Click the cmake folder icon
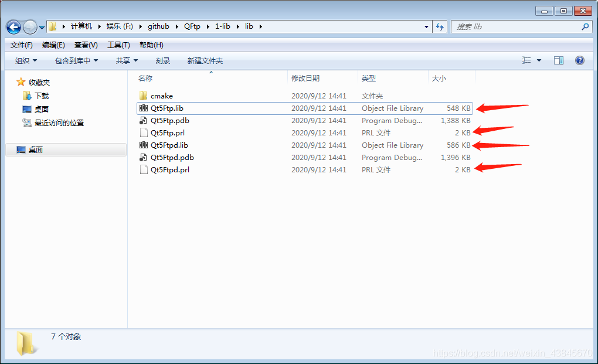 144,96
